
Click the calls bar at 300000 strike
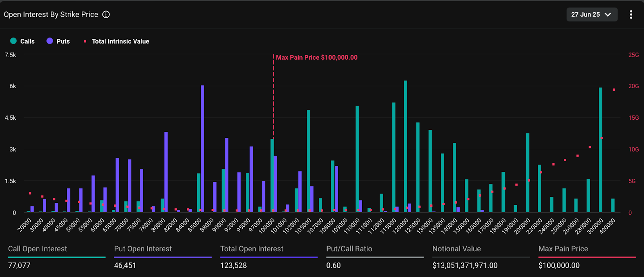pyautogui.click(x=601, y=150)
